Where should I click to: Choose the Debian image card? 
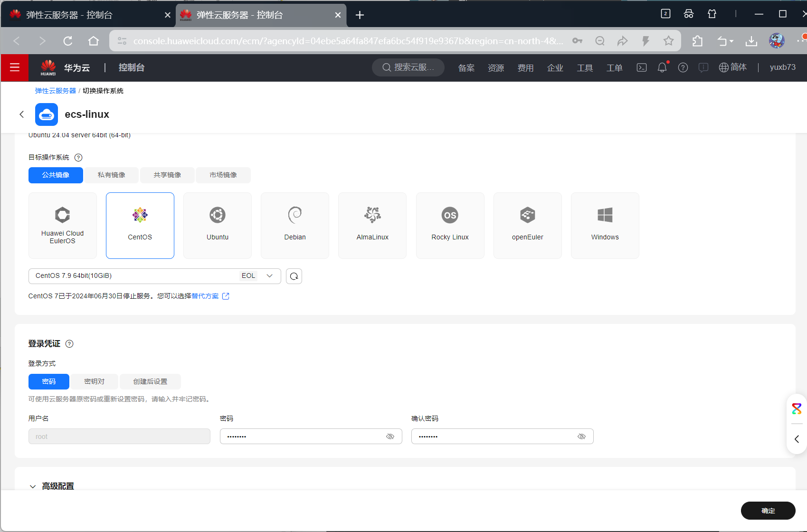[x=295, y=226]
